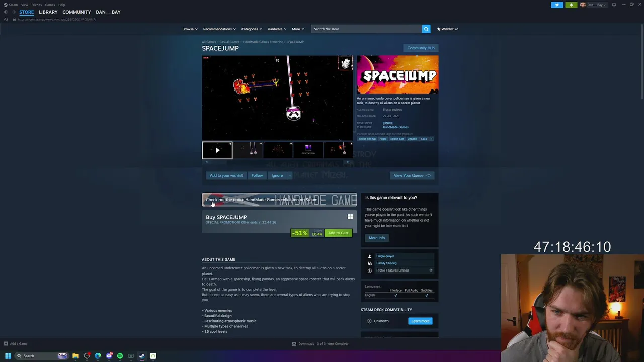
Task: Expand the Categories dropdown
Action: tap(252, 29)
